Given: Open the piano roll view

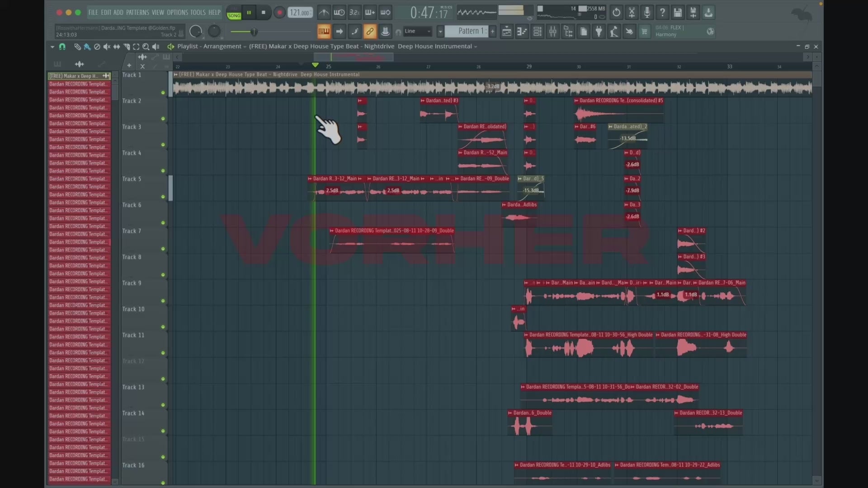Looking at the screenshot, I should [522, 32].
